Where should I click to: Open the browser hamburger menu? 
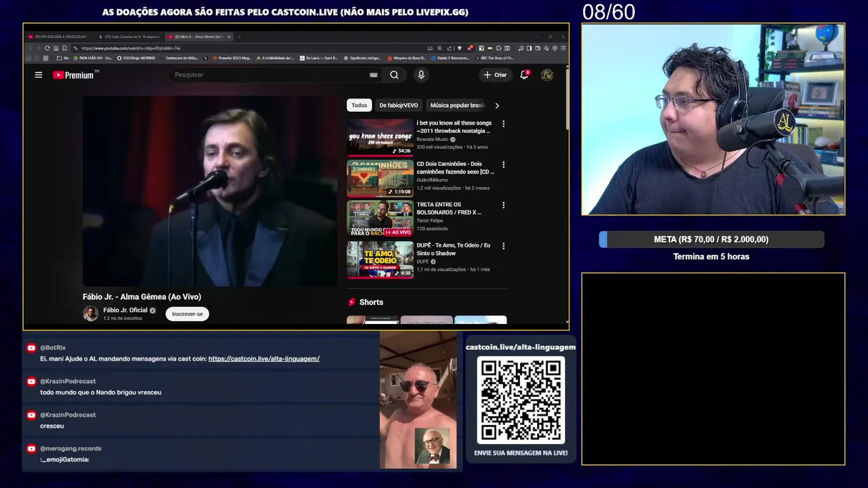click(x=563, y=48)
